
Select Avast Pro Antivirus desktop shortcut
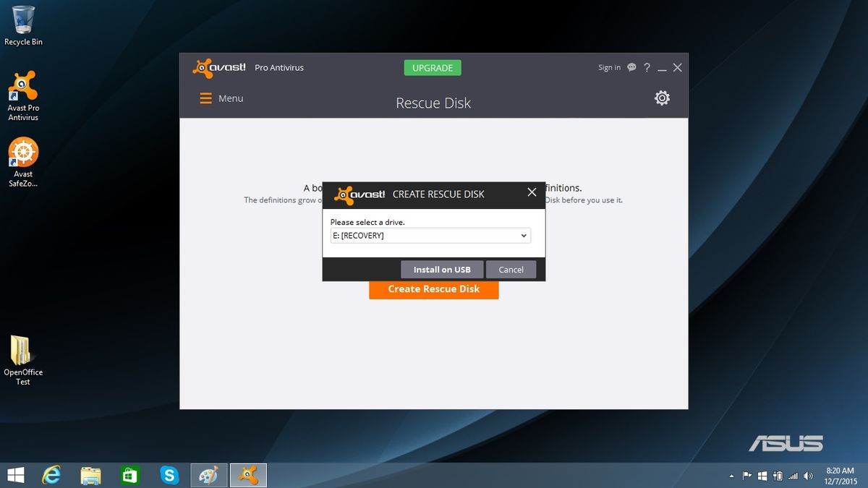pyautogui.click(x=23, y=95)
